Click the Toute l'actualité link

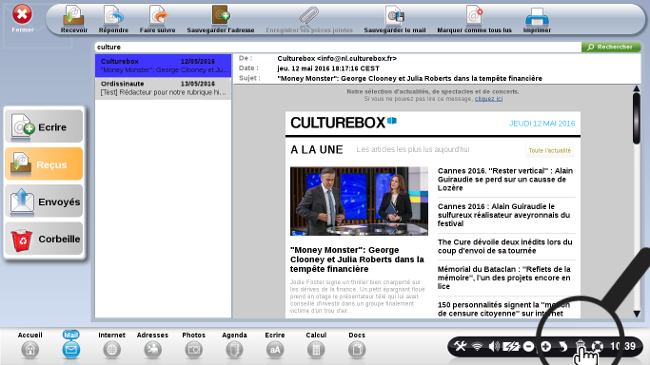550,151
